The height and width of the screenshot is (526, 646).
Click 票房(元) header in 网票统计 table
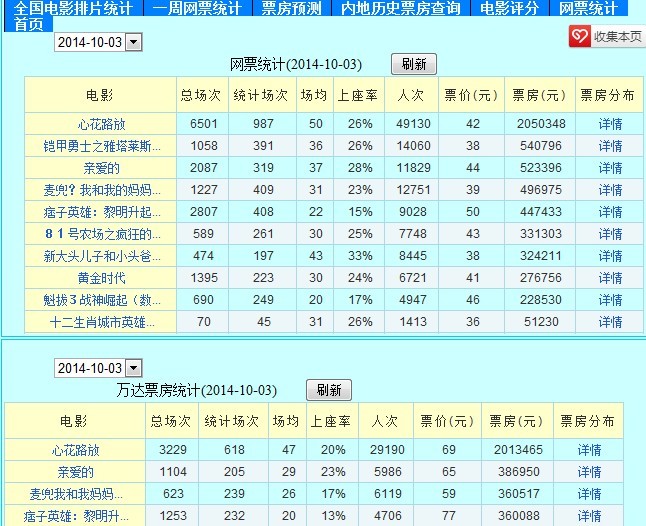539,96
